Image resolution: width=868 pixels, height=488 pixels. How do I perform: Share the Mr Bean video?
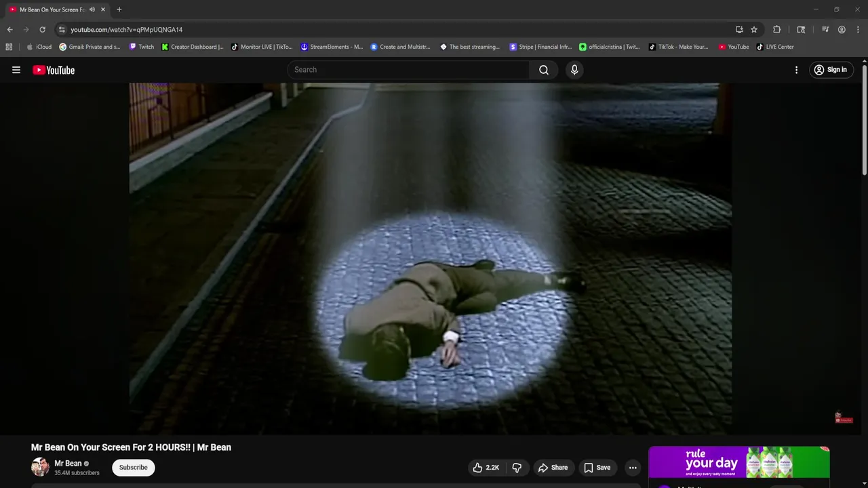553,468
